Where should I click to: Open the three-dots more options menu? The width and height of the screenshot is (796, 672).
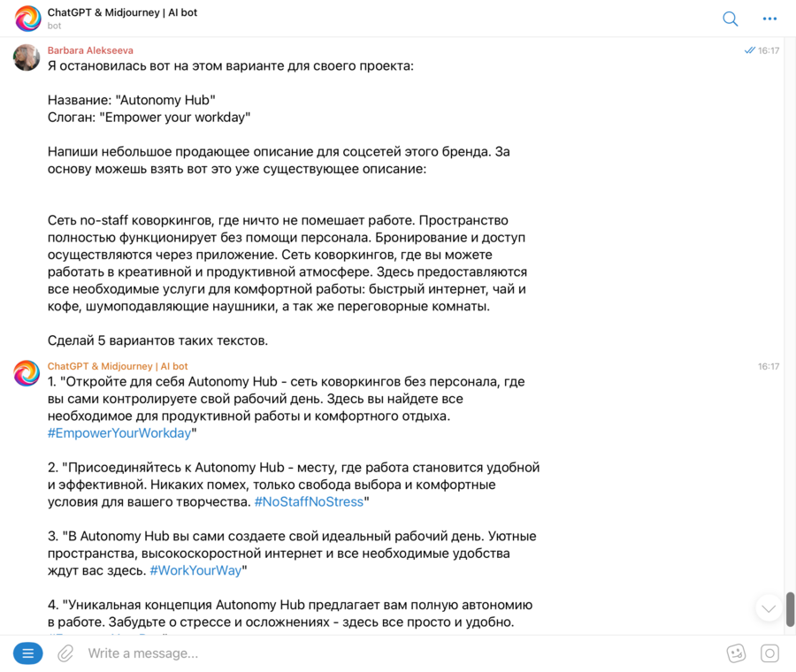(x=769, y=19)
